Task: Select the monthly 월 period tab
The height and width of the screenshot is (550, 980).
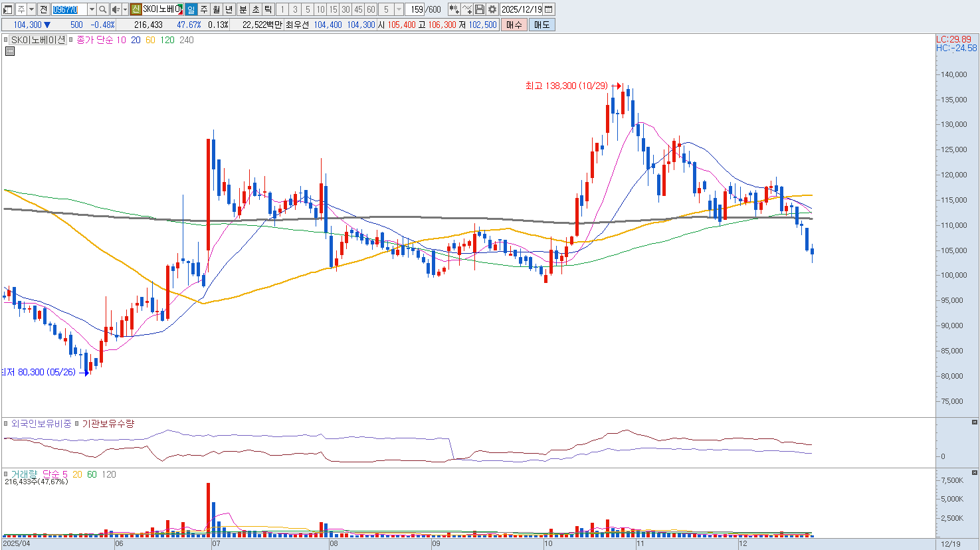Action: [217, 9]
